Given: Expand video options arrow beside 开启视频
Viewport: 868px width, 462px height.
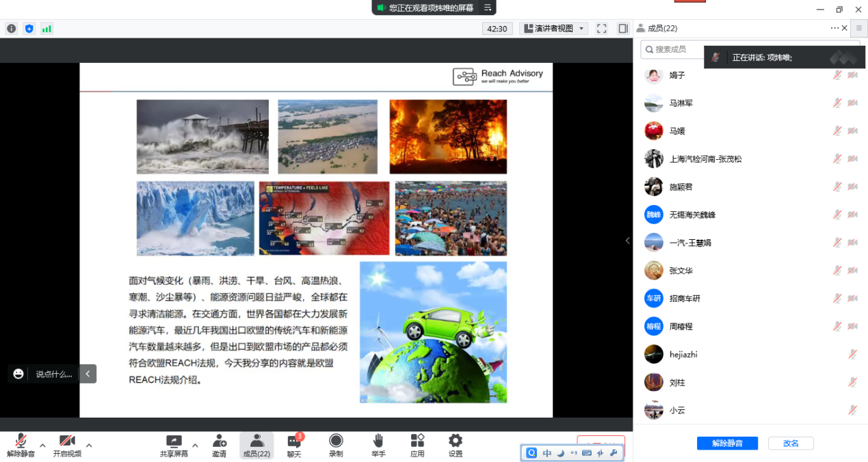Looking at the screenshot, I should coord(89,446).
